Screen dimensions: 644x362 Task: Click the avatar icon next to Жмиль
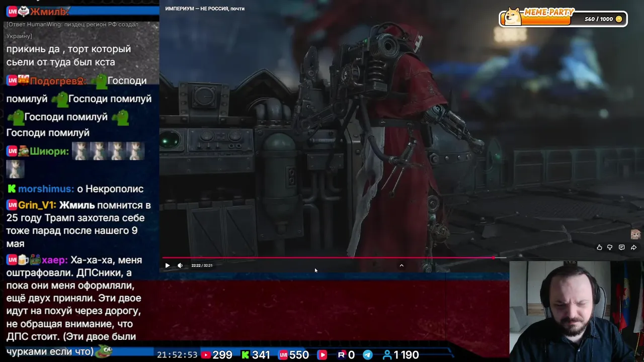pos(24,12)
